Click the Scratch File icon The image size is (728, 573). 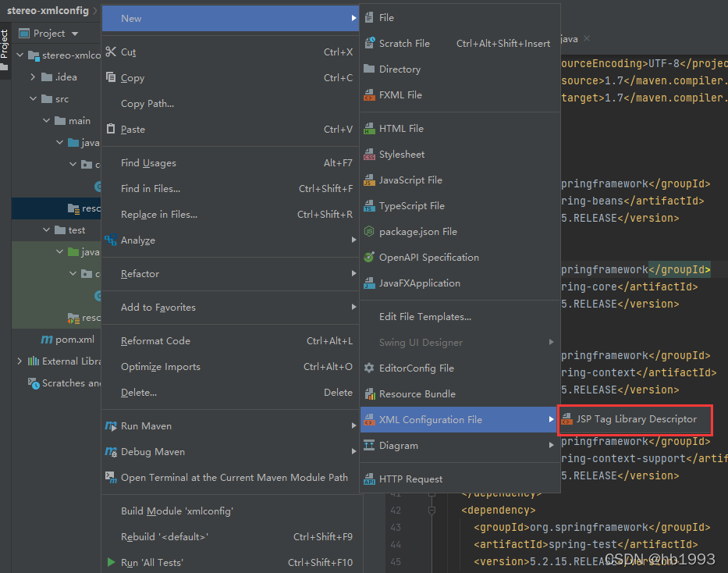pos(370,43)
